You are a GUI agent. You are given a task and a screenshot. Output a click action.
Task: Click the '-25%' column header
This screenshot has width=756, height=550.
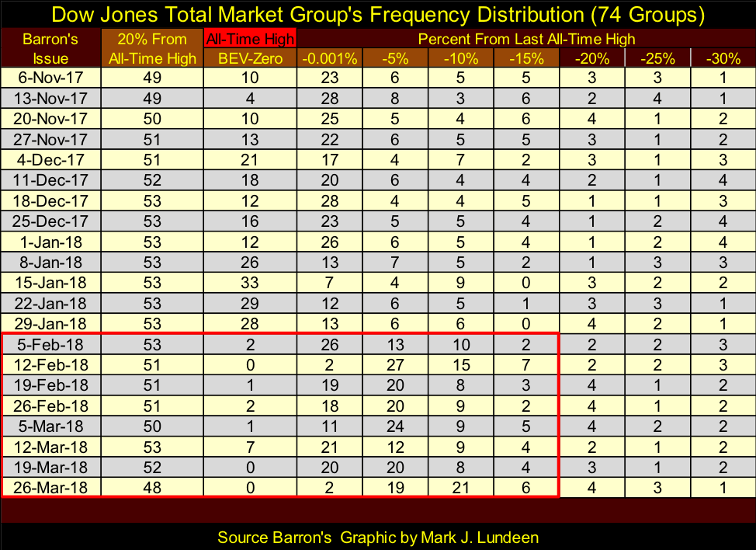coord(657,58)
